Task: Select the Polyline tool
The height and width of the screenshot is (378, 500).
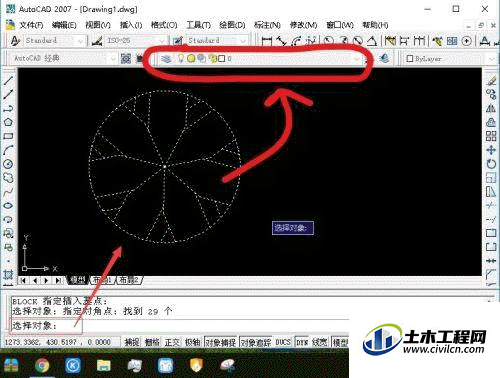Action: point(8,109)
